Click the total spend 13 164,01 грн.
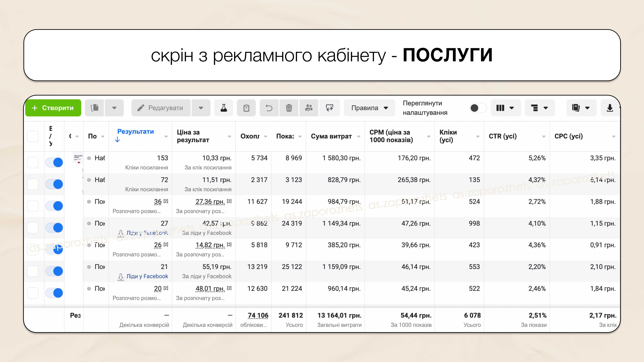Image resolution: width=644 pixels, height=362 pixels. pyautogui.click(x=340, y=316)
